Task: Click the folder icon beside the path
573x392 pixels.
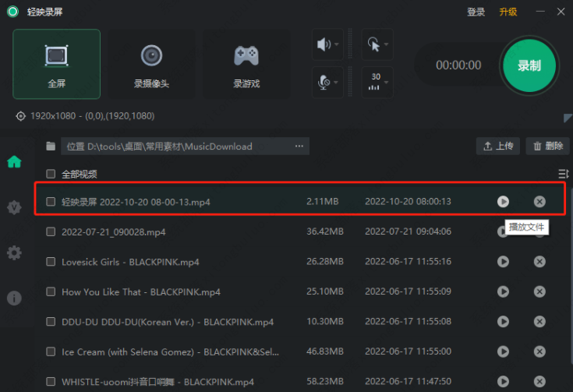Action: [x=51, y=147]
